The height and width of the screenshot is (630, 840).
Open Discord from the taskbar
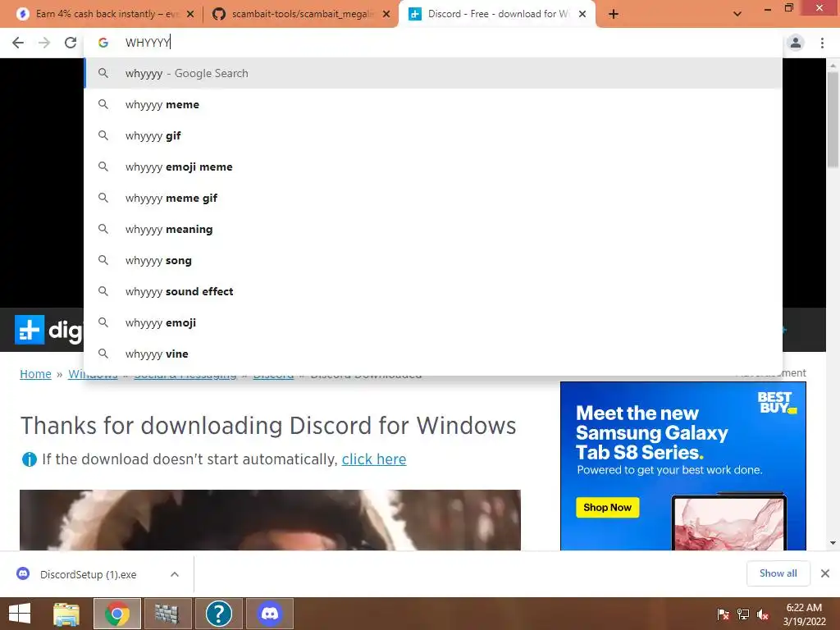(270, 614)
